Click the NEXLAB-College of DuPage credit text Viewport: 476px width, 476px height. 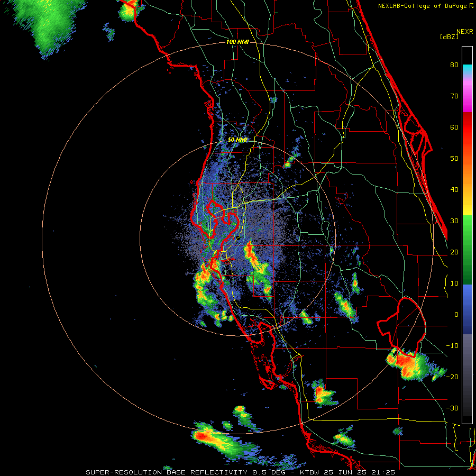(422, 6)
